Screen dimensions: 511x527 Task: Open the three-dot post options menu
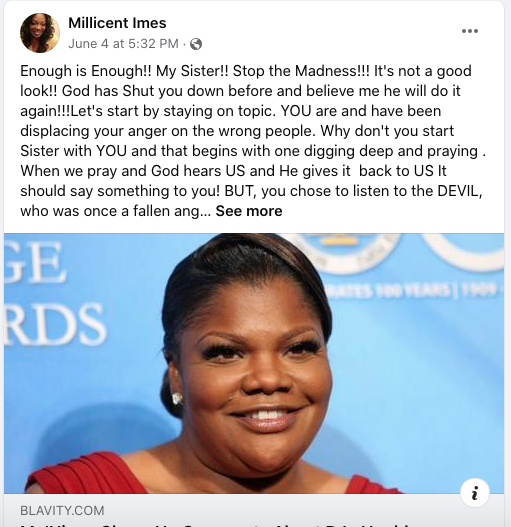pyautogui.click(x=470, y=31)
